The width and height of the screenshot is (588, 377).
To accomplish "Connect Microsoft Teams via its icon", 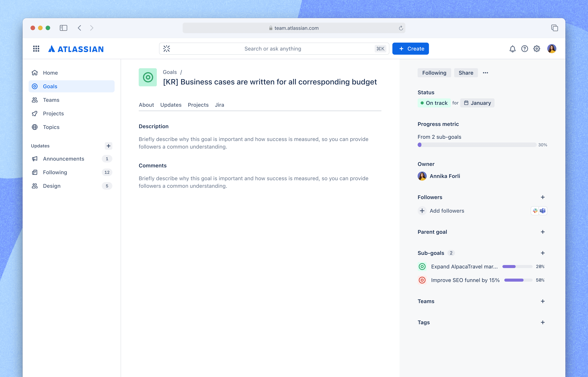I will (x=543, y=211).
